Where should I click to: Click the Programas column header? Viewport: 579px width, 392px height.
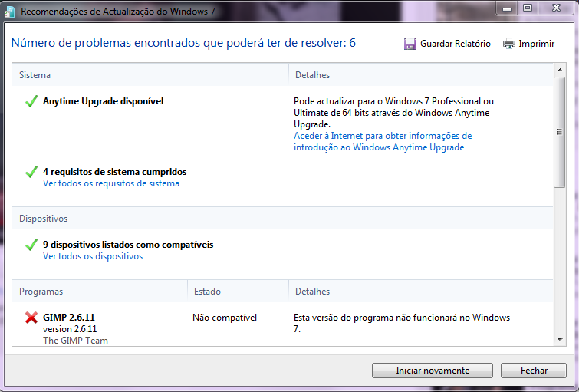[x=41, y=292]
